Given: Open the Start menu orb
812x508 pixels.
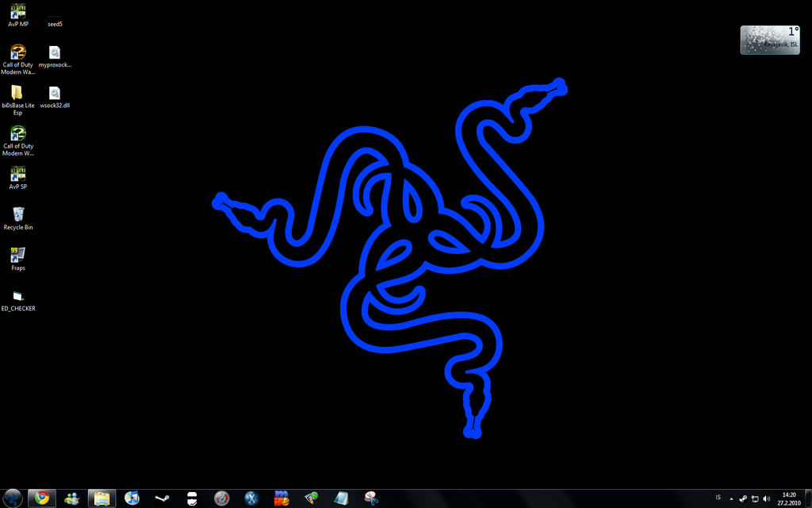Looking at the screenshot, I should pos(13,498).
